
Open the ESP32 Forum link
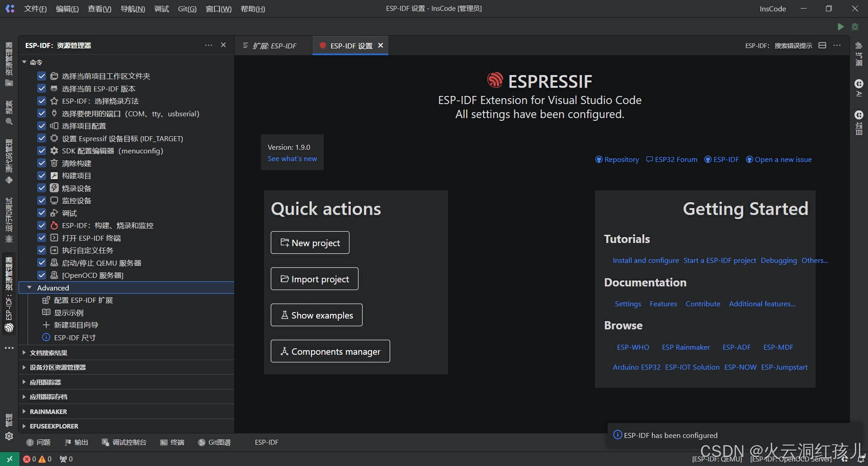pos(672,159)
